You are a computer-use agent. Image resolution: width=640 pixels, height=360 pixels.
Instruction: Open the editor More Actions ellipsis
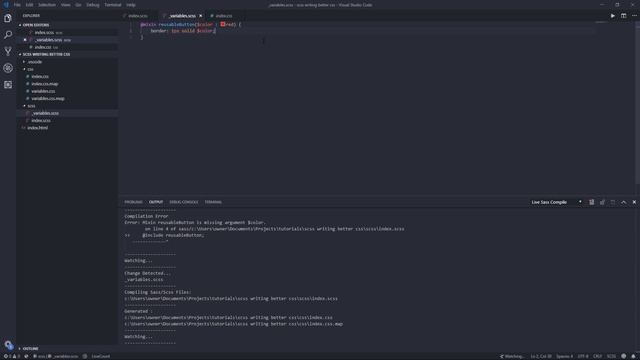point(634,16)
